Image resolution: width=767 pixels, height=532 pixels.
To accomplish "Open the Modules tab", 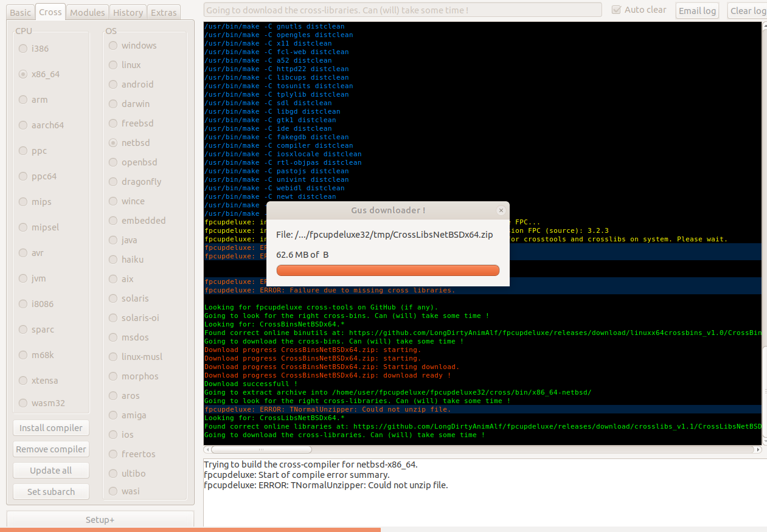I will (88, 12).
